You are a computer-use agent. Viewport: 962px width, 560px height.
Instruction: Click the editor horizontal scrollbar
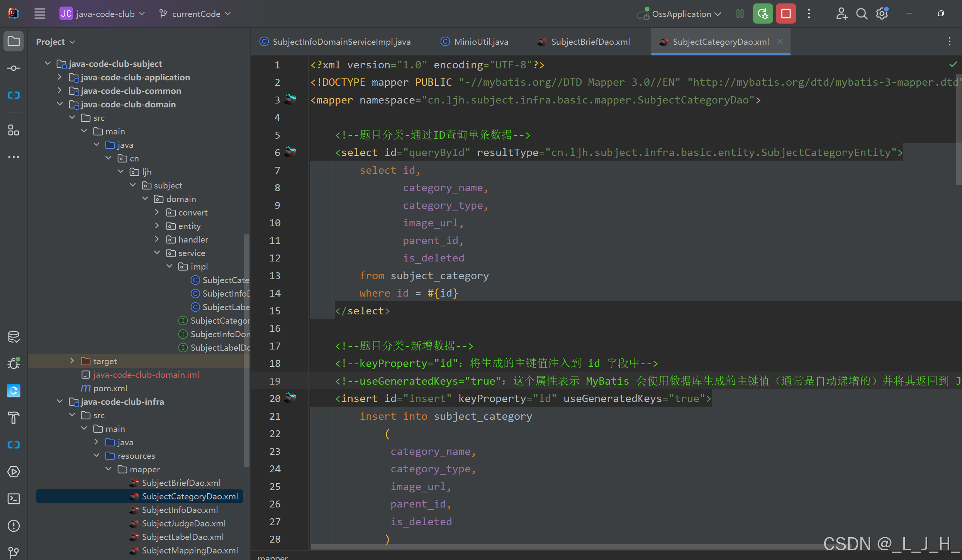(541, 547)
